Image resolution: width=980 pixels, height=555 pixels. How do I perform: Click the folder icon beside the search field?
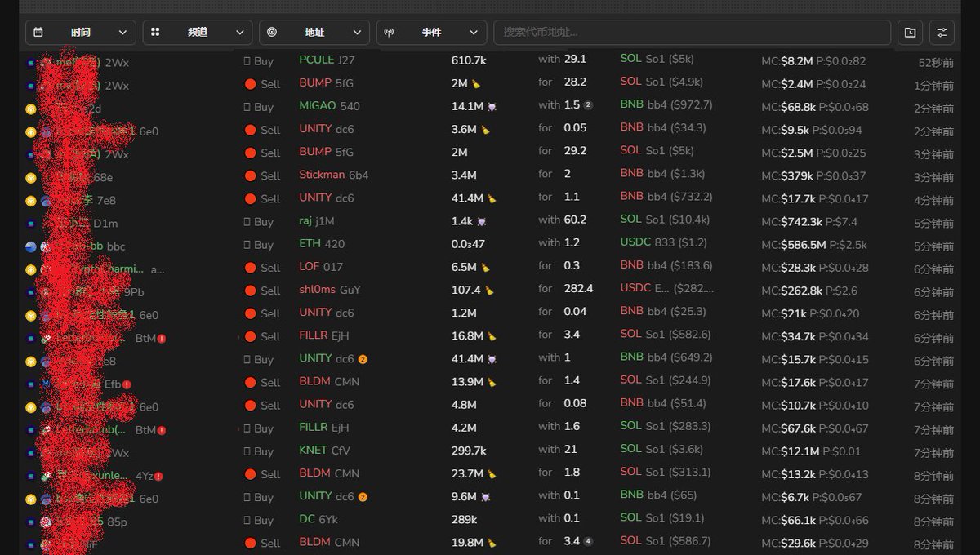[x=910, y=33]
